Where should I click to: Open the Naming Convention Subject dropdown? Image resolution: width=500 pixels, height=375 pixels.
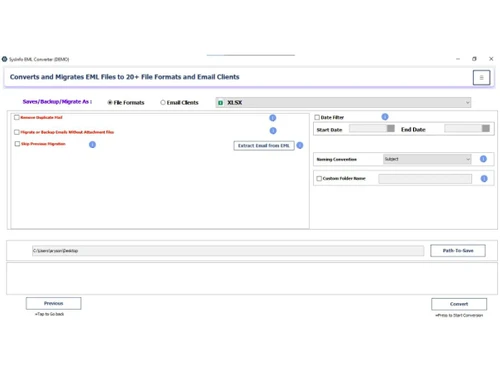pos(427,159)
